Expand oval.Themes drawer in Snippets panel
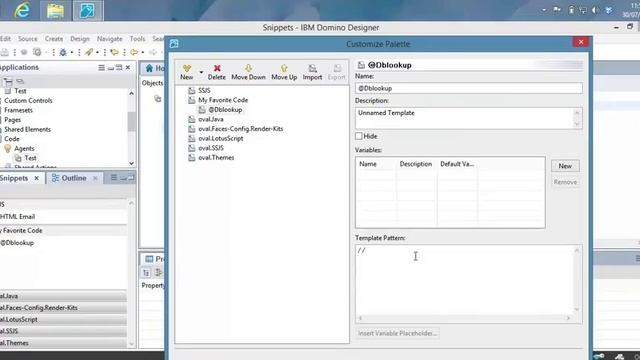 [63, 343]
